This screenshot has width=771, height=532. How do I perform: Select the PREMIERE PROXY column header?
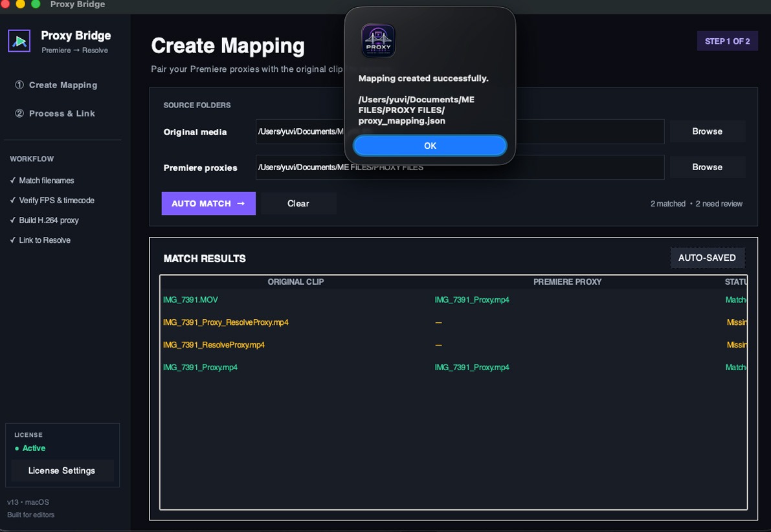click(568, 282)
